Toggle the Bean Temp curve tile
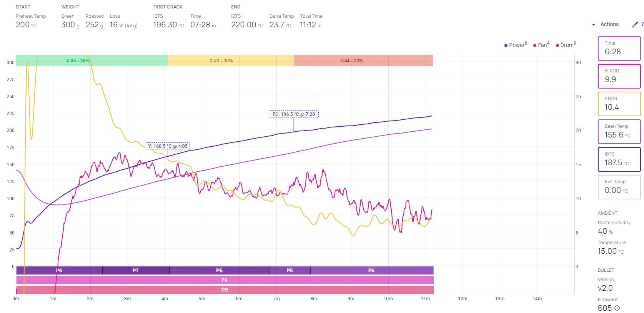 point(619,132)
